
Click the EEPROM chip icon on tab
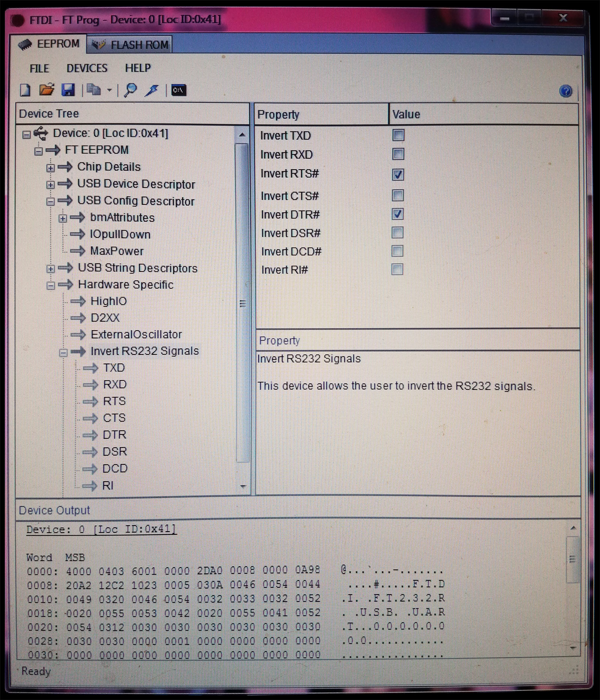25,45
